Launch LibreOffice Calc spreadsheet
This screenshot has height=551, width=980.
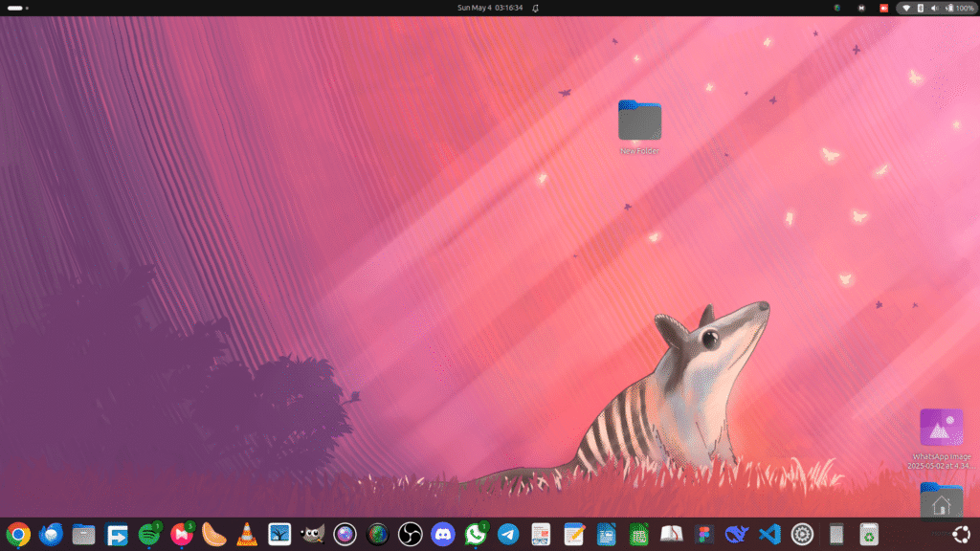coord(638,535)
